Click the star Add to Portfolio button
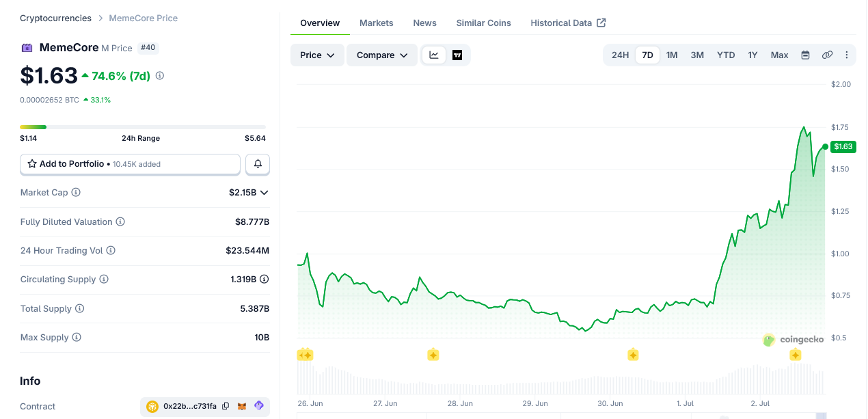Viewport: 868px width, 419px height. (130, 164)
